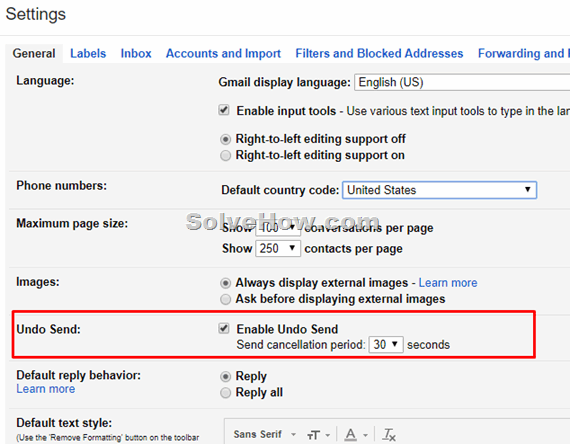The width and height of the screenshot is (570, 444).
Task: Toggle the Enable Undo Send checkbox
Action: (x=224, y=328)
